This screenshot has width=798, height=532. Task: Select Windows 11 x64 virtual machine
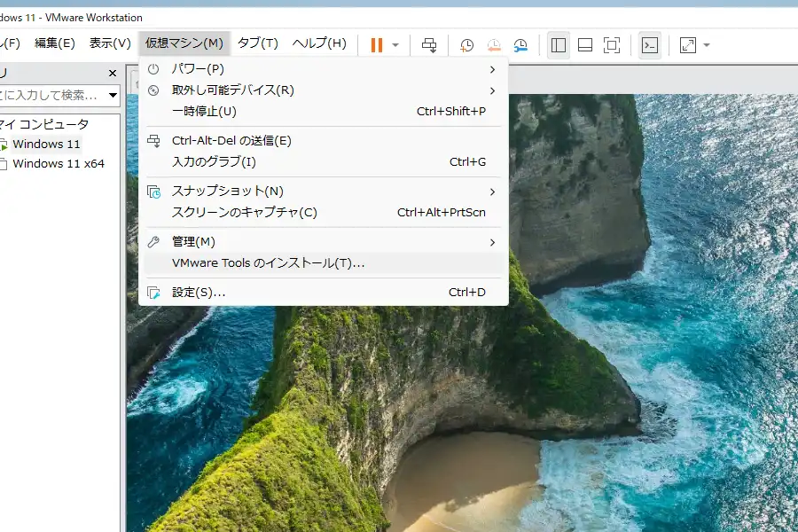point(59,163)
